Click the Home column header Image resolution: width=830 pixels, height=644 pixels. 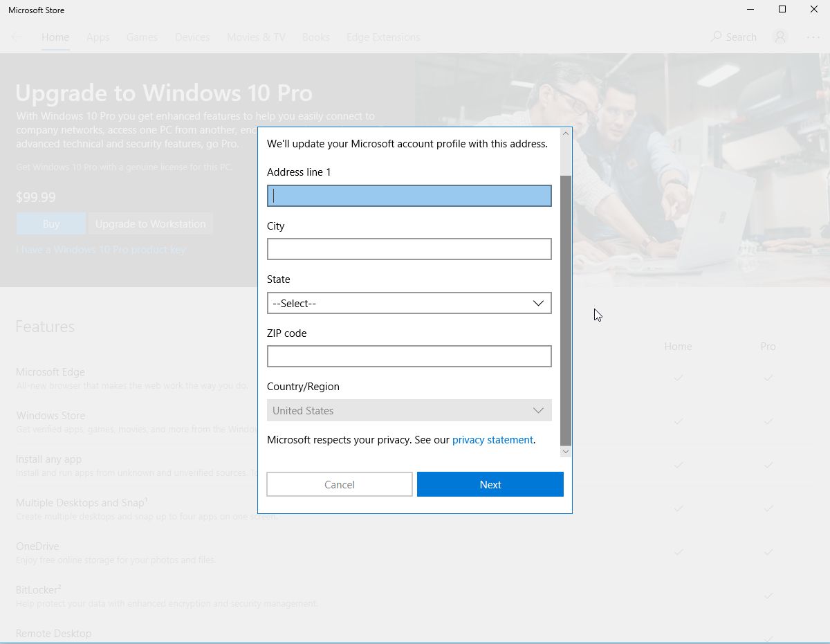pyautogui.click(x=678, y=347)
